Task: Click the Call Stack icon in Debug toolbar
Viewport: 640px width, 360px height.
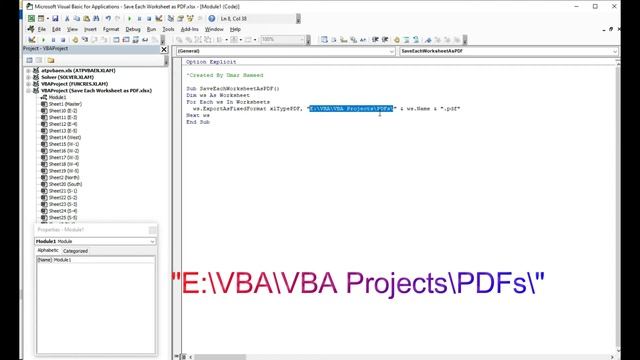Action: (x=155, y=40)
